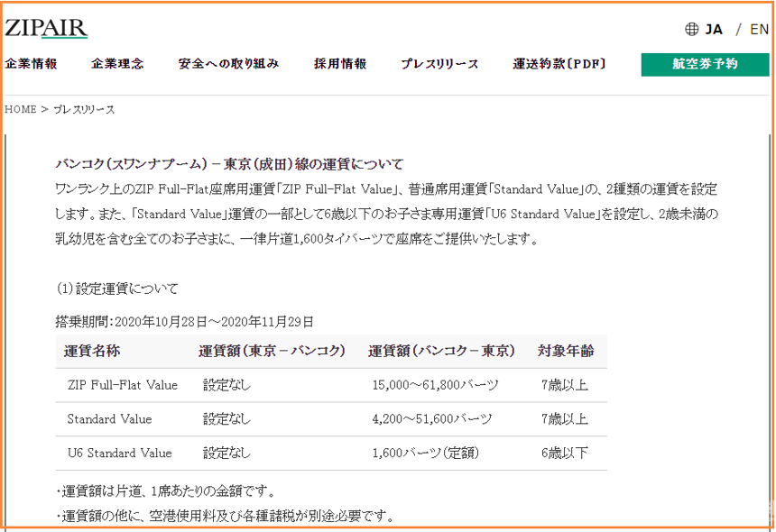Switch the site language to EN
The width and height of the screenshot is (776, 532).
point(759,29)
